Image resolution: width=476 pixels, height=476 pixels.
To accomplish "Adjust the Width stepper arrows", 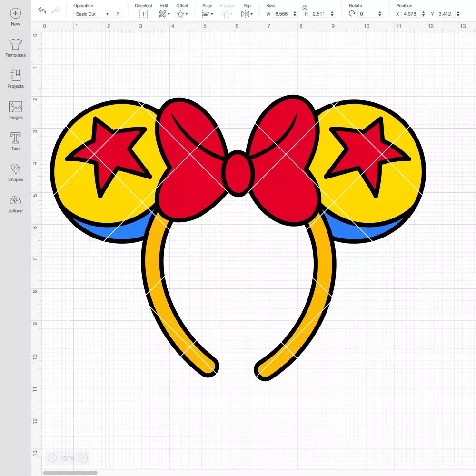I will click(x=295, y=14).
